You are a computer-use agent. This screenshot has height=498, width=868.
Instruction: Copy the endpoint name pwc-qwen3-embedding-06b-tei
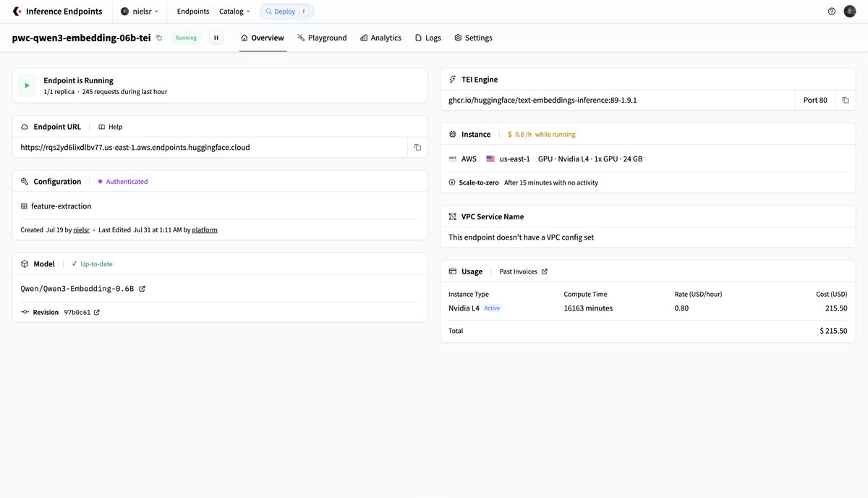click(159, 38)
